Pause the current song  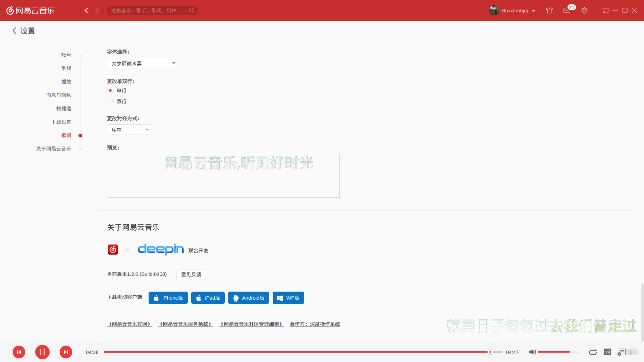42,352
